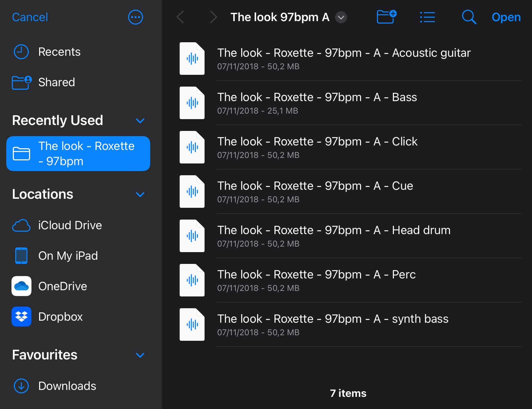Click the Recents clock icon
The height and width of the screenshot is (409, 532).
point(21,52)
